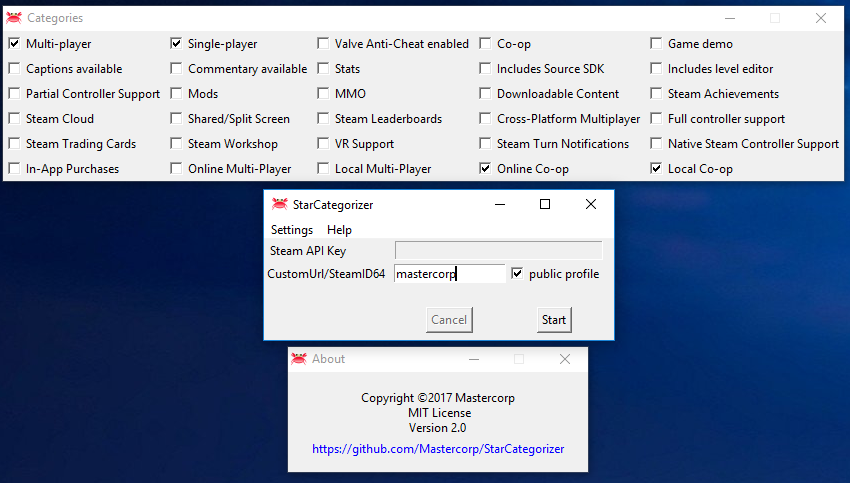The width and height of the screenshot is (850, 483).
Task: Enable VR Support checkbox
Action: point(323,143)
